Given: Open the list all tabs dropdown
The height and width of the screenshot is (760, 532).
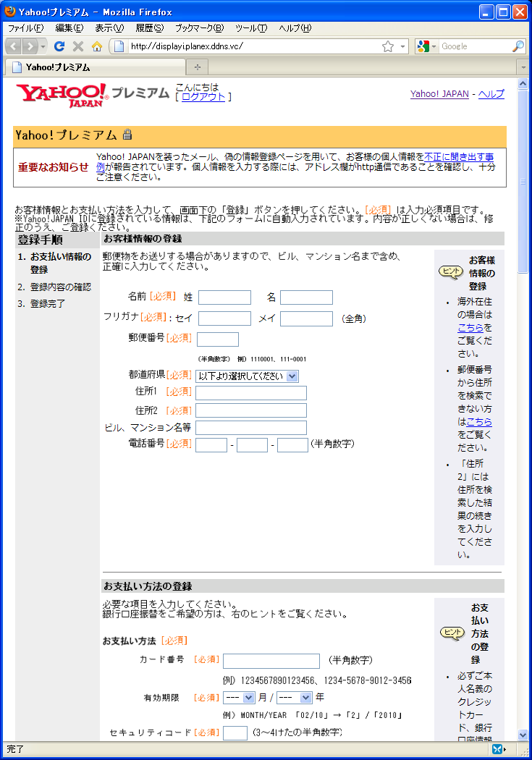Looking at the screenshot, I should [x=523, y=67].
